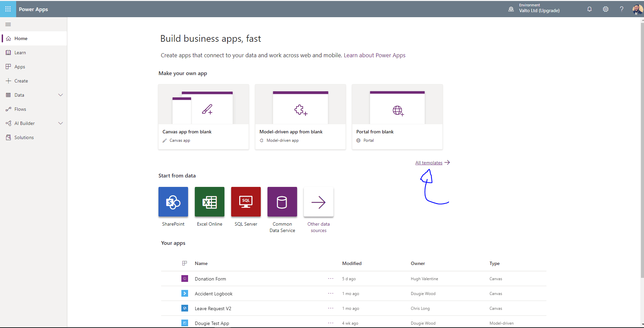Sort apps by Name column header

(201, 263)
